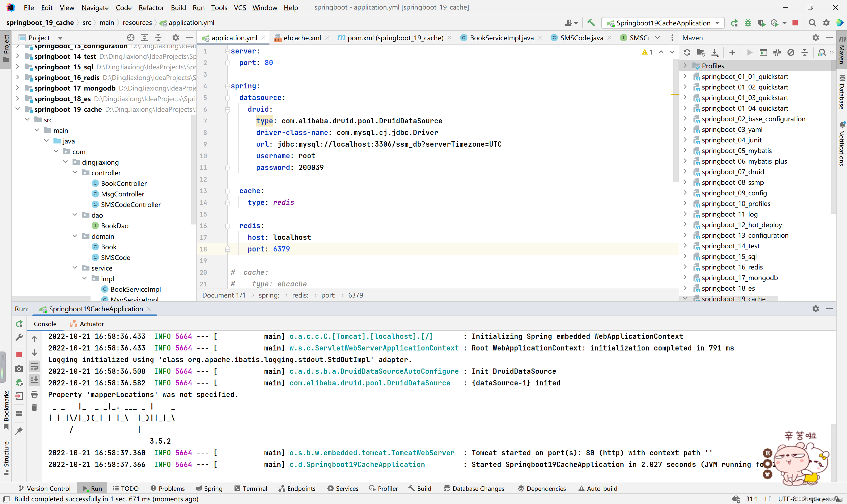Toggle Maven Offline Mode icon

click(x=777, y=53)
